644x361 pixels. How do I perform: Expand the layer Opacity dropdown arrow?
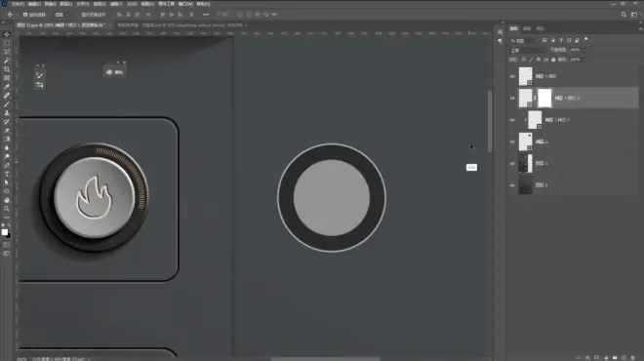584,50
